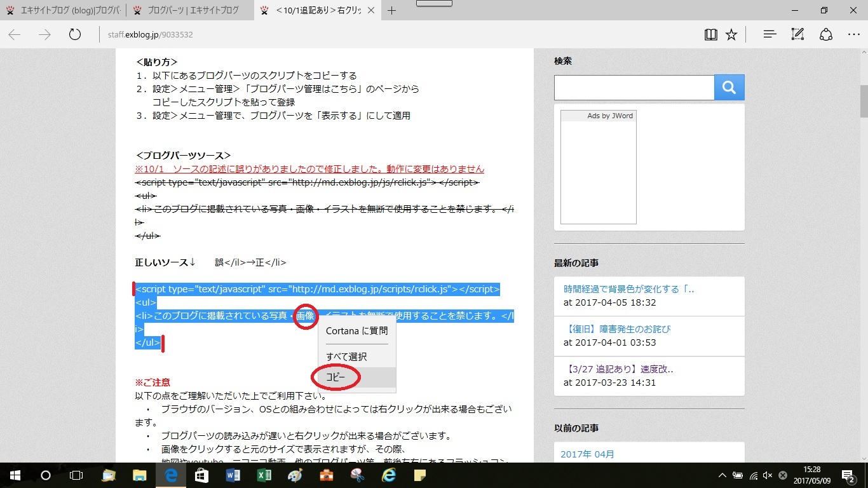Open article 【3/27 追記あり】速度改..

click(618, 369)
